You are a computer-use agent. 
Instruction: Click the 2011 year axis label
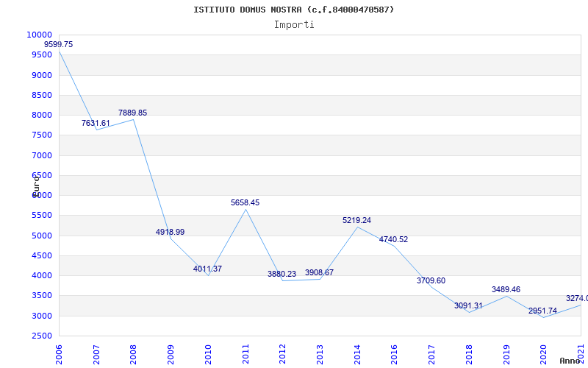click(245, 354)
